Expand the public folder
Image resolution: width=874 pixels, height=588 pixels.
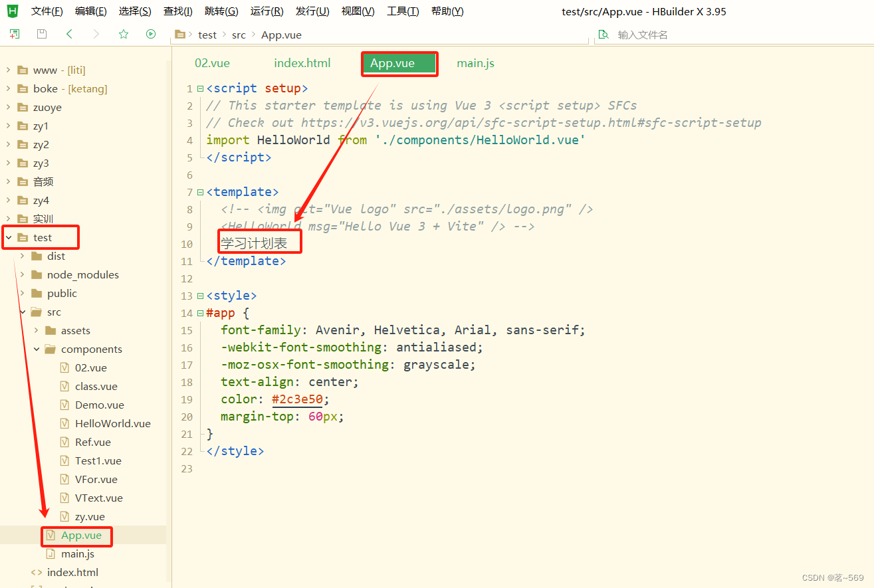22,293
